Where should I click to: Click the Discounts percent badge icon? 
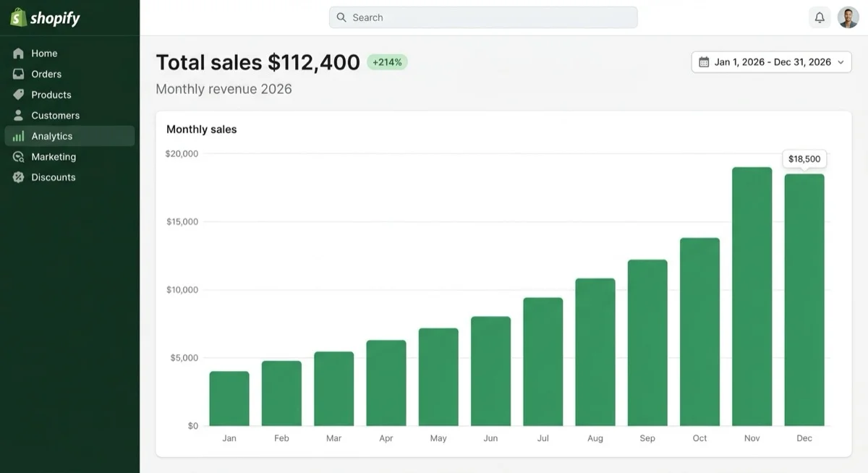click(x=19, y=177)
